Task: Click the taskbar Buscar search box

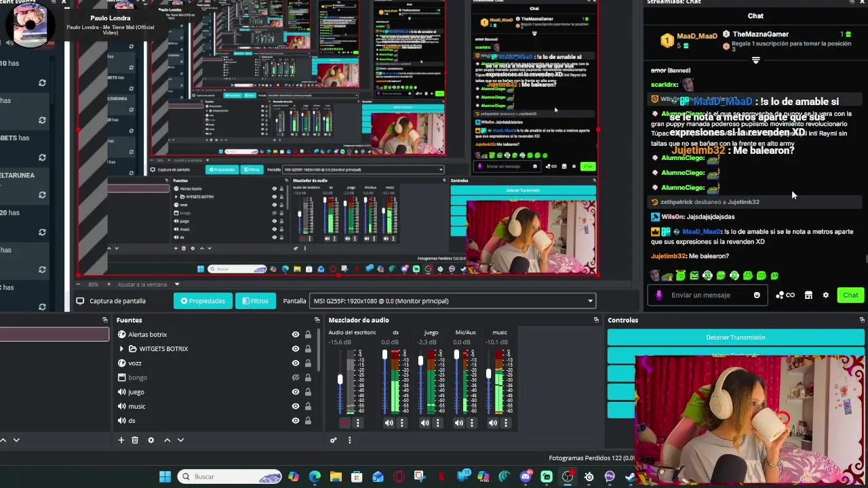Action: pyautogui.click(x=230, y=476)
